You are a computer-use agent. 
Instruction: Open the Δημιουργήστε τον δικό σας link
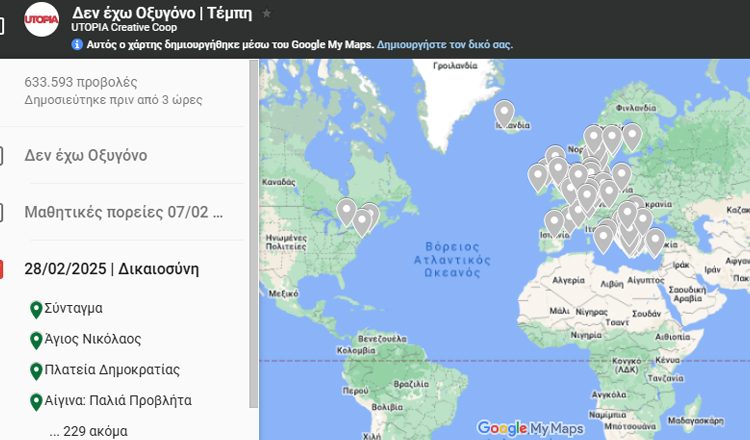[444, 45]
